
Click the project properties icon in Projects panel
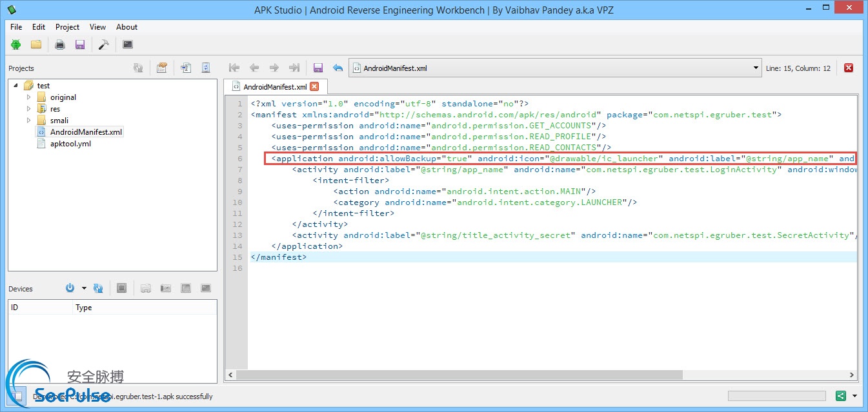(162, 68)
